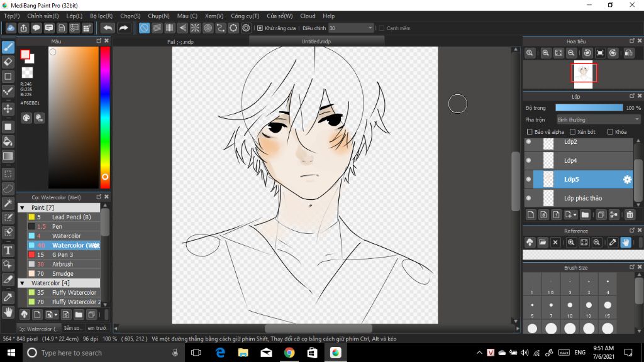Open snap settings gear in toolbar
This screenshot has width=644, height=362.
(246, 28)
